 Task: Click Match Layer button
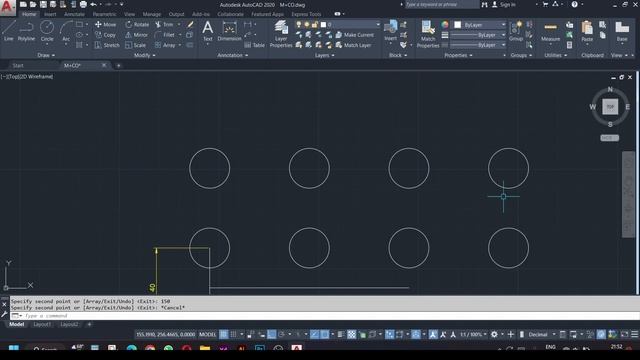click(x=353, y=45)
